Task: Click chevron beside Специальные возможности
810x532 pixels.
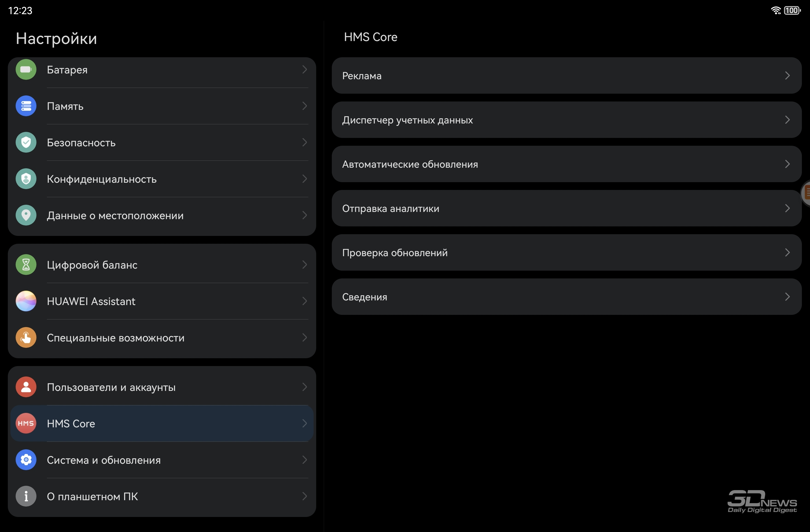Action: [305, 337]
